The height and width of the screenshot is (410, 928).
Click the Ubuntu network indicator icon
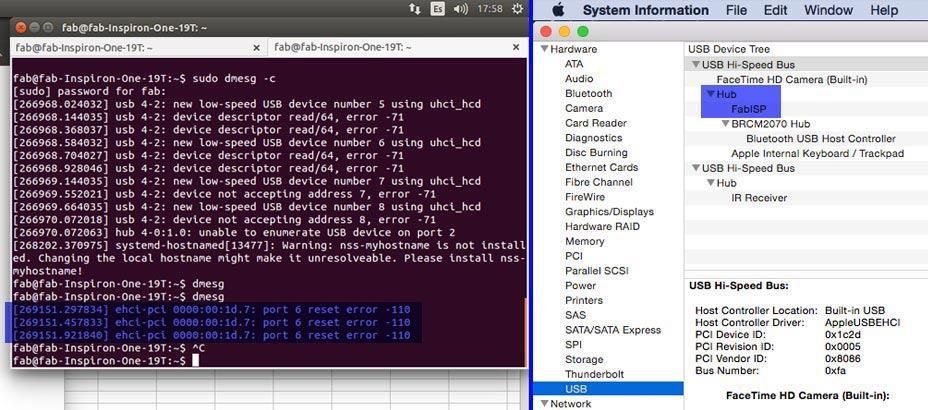(415, 8)
